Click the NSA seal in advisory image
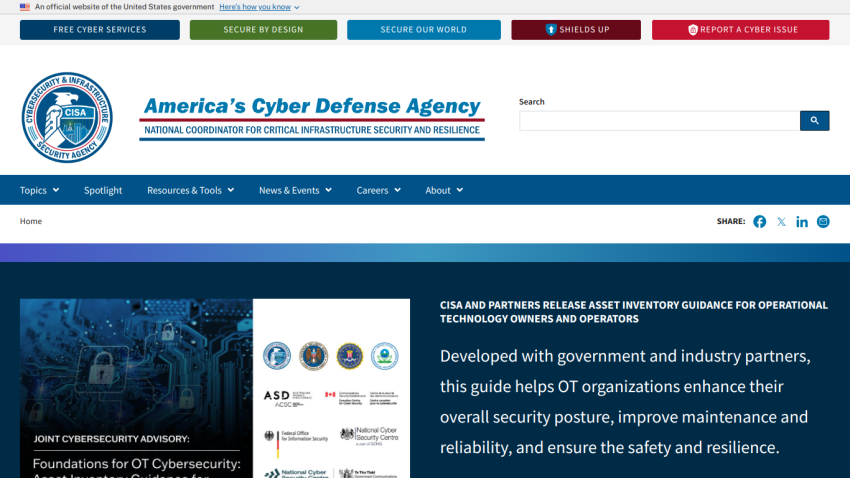 313,356
